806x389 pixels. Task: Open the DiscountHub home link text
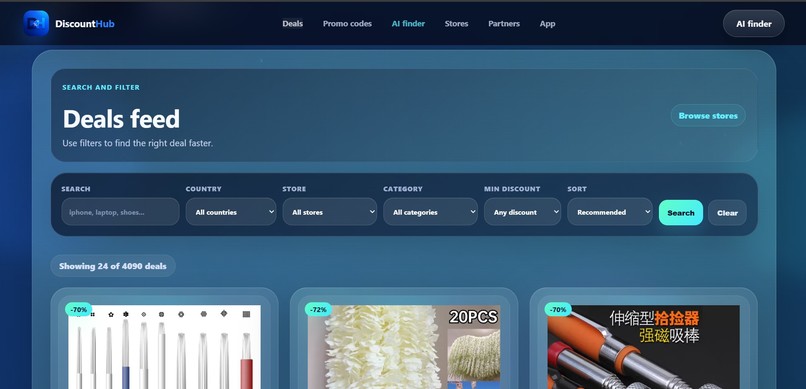click(85, 24)
